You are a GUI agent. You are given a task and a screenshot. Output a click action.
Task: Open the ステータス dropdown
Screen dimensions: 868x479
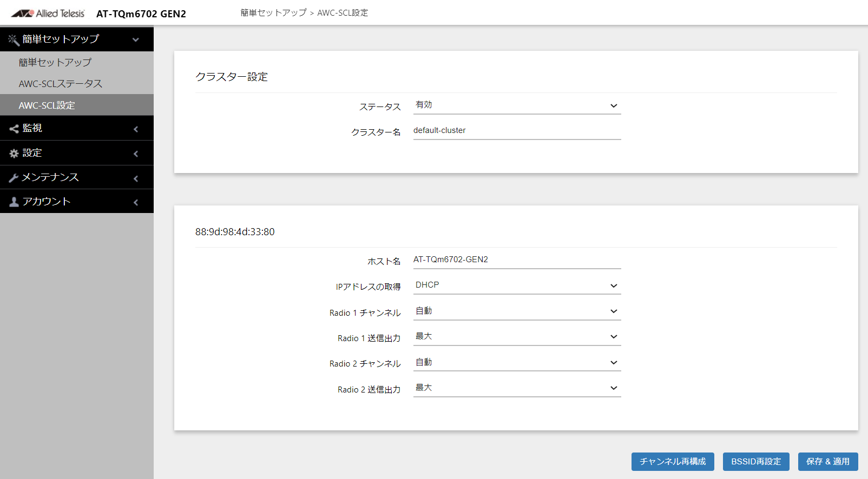click(517, 105)
